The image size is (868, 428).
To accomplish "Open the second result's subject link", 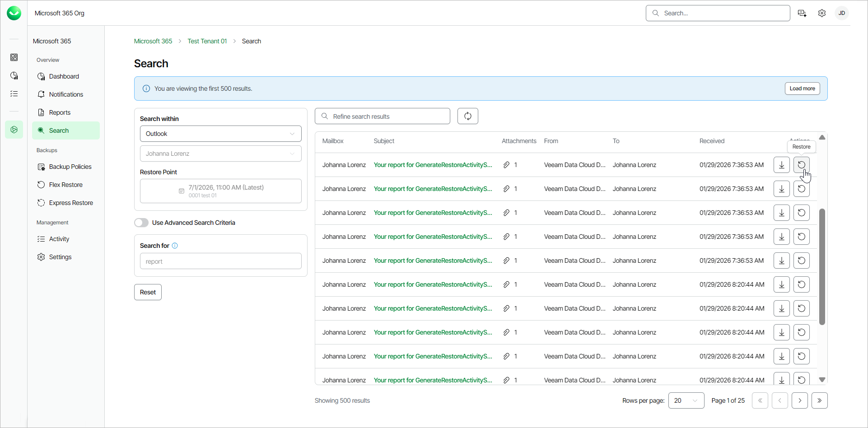I will pos(433,189).
